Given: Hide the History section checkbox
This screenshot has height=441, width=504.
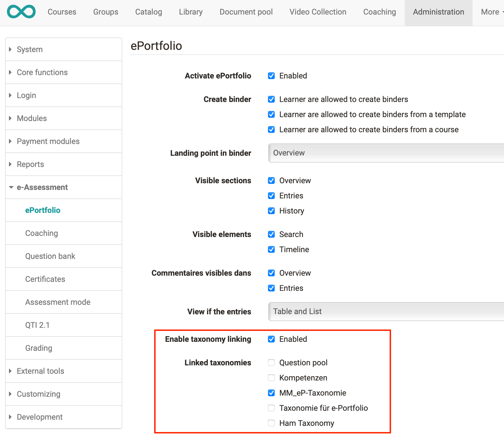Looking at the screenshot, I should click(x=271, y=211).
